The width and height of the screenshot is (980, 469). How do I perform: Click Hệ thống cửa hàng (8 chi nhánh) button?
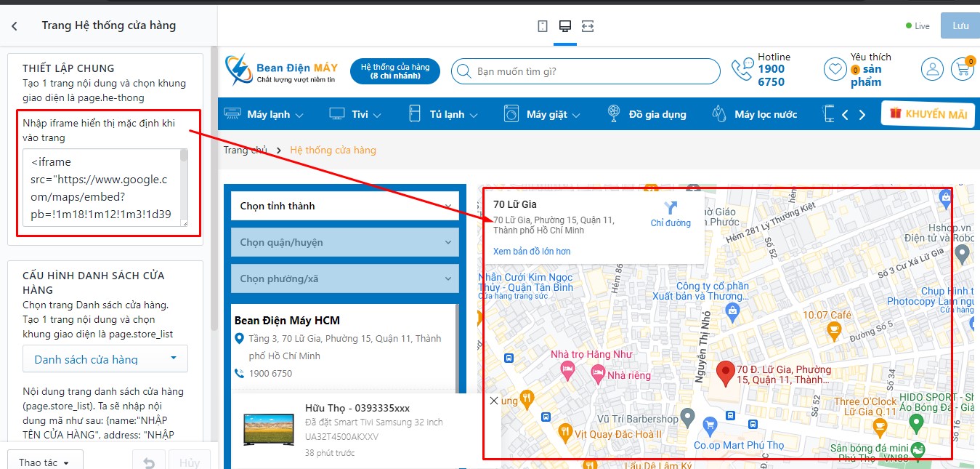395,71
